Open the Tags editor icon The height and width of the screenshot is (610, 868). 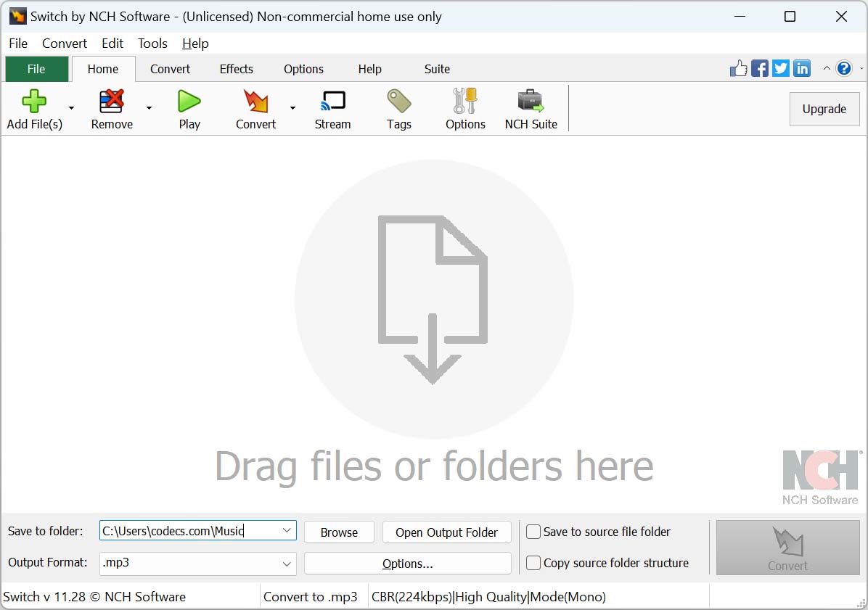tap(398, 102)
